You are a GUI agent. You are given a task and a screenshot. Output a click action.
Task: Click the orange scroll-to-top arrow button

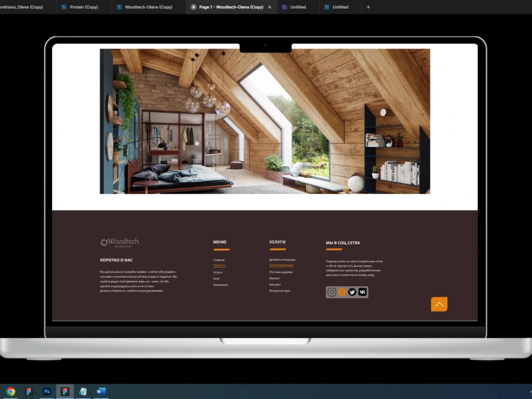439,304
